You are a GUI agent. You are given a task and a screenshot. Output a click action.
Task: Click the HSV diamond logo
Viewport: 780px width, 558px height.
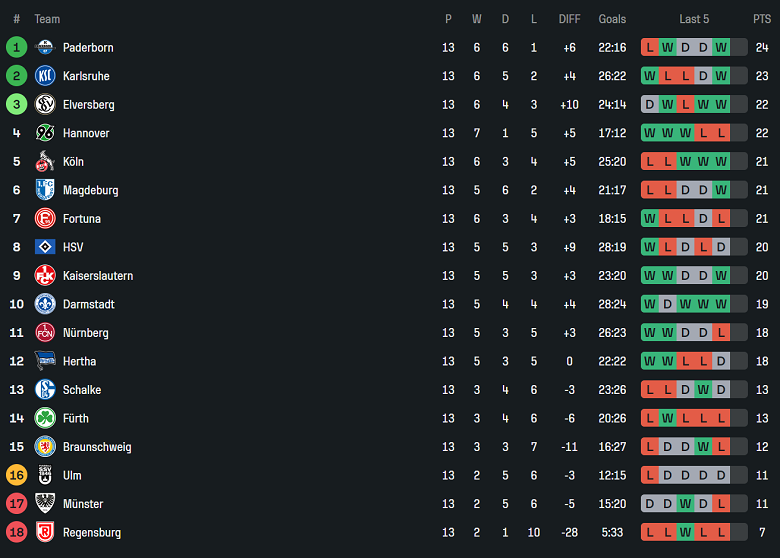coord(44,247)
